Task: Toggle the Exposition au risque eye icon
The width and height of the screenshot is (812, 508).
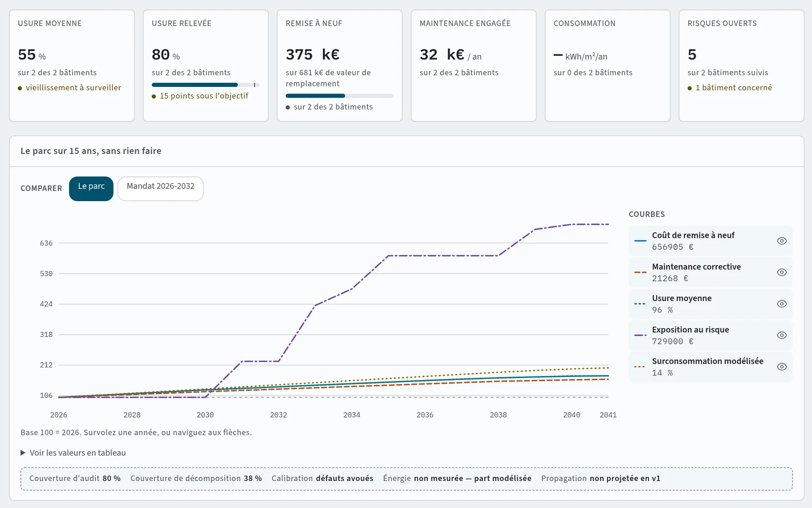Action: 782,335
